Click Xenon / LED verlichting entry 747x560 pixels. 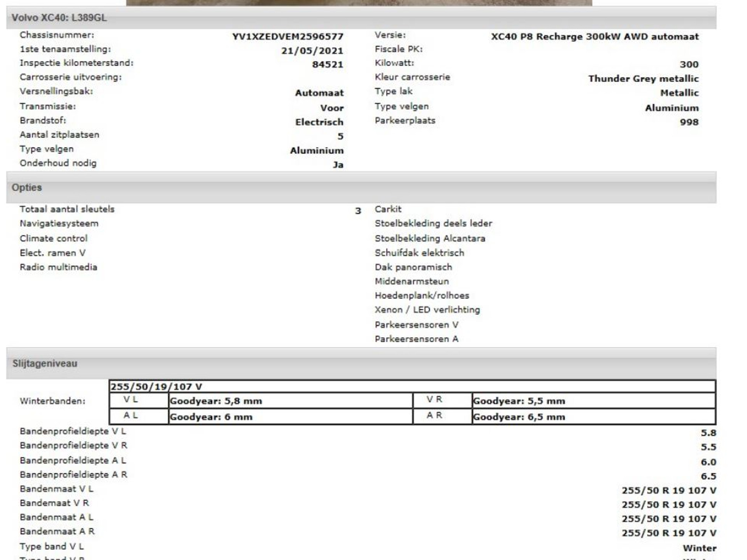pyautogui.click(x=427, y=310)
